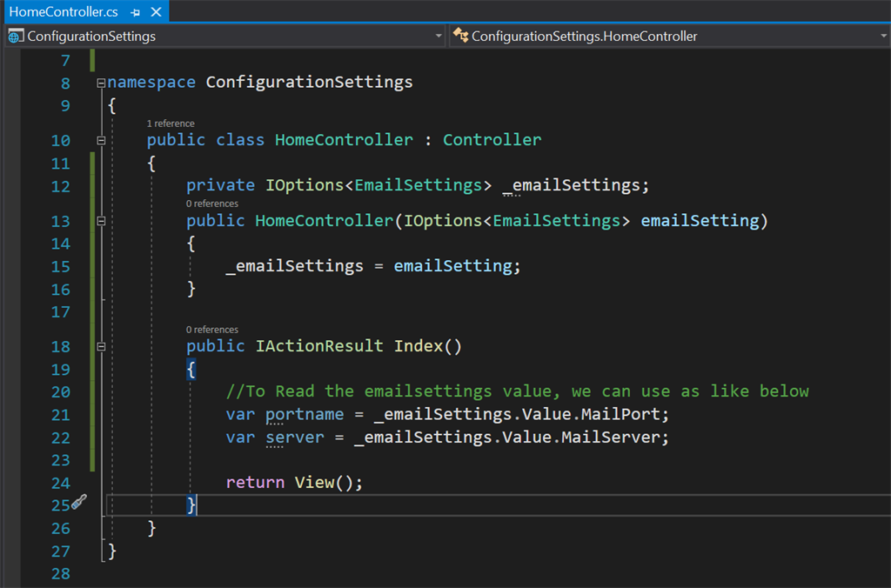
Task: Click 'Controller' base class name
Action: click(492, 140)
